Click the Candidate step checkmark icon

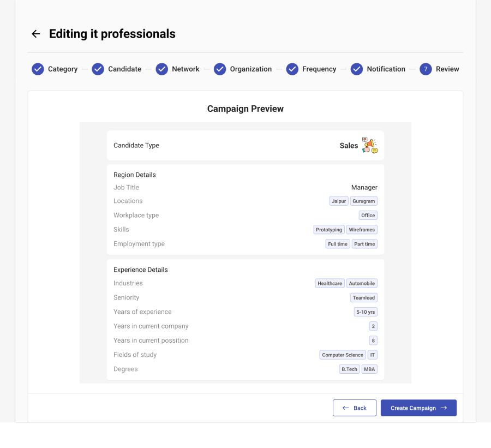pos(98,69)
